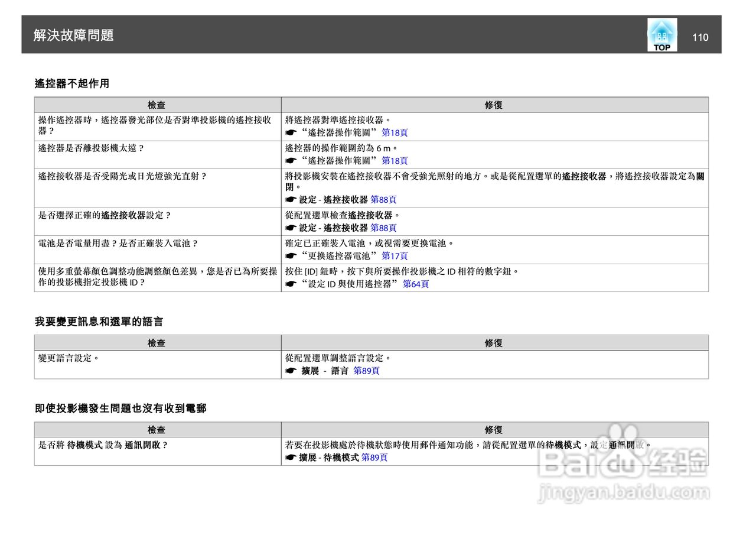The width and height of the screenshot is (756, 535).
Task: Click the text 從配置選單調整語言設定。
Action: tap(338, 358)
